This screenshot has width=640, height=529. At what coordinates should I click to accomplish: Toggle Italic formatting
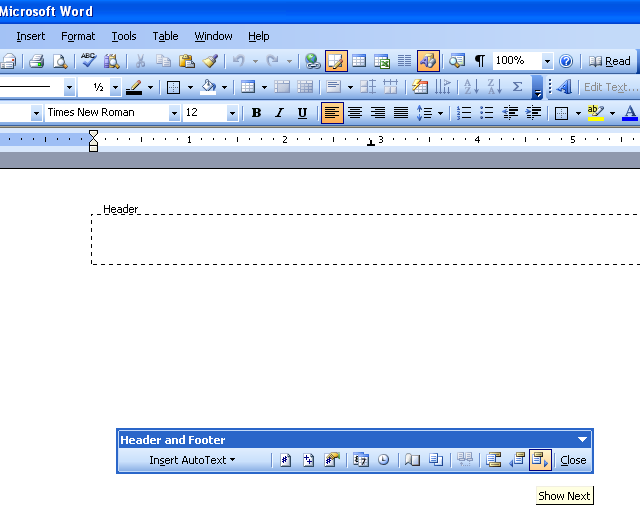(279, 113)
